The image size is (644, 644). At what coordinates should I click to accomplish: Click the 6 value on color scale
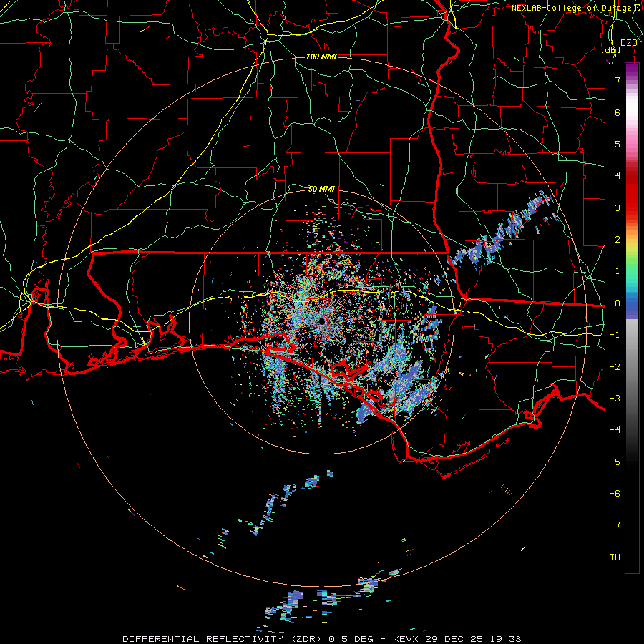[618, 112]
